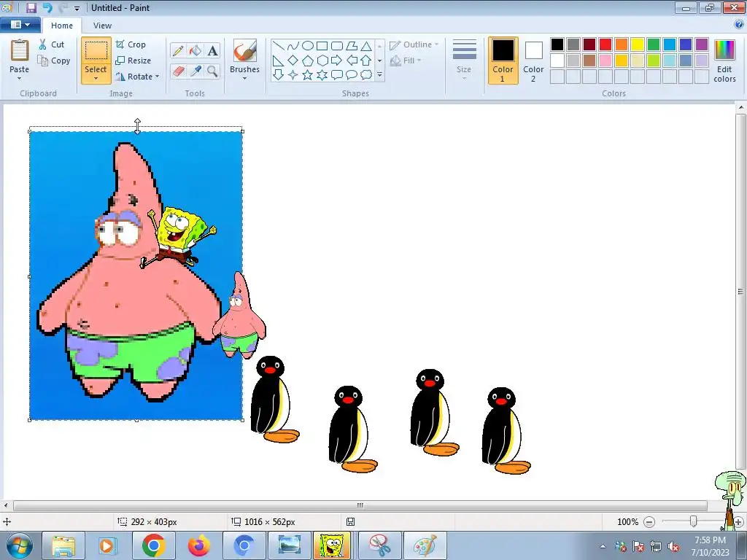Screen dimensions: 747x560
Task: Choose the Rounded rectangle shape
Action: 337,46
